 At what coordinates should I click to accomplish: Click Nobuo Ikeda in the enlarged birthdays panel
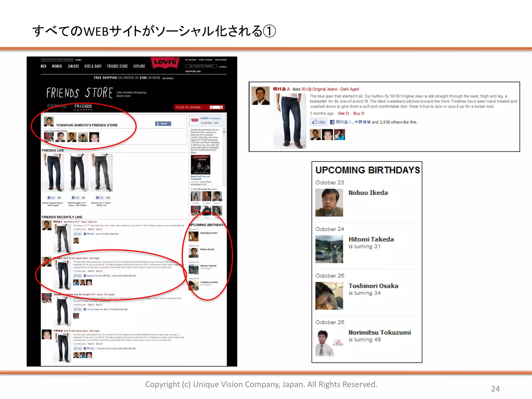[368, 193]
